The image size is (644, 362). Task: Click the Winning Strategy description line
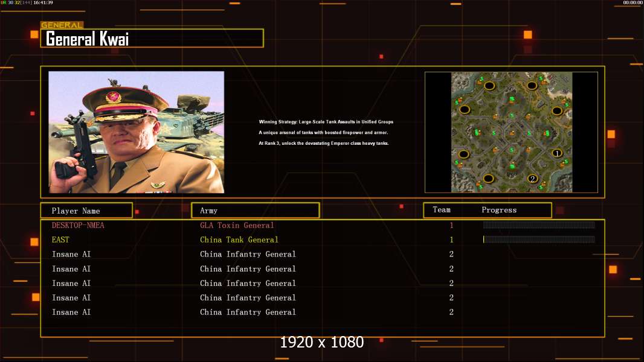(326, 122)
